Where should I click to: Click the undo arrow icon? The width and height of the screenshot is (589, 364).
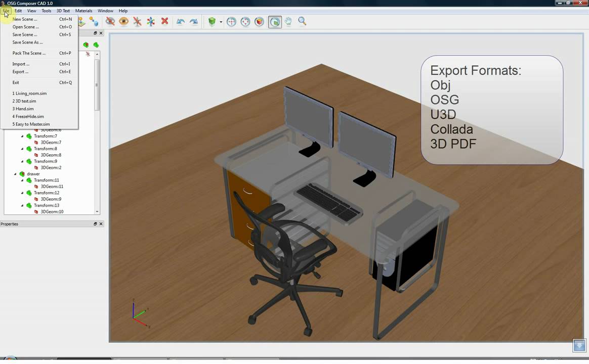[x=180, y=21]
